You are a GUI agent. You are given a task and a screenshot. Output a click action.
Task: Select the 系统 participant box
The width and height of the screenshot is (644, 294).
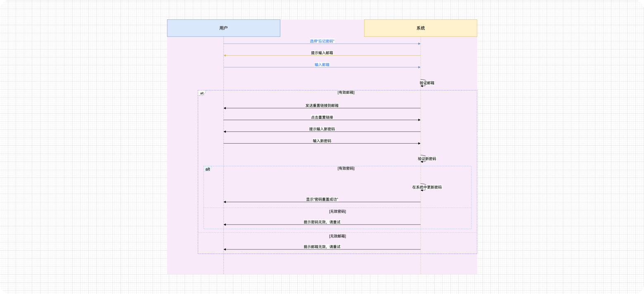click(x=420, y=28)
